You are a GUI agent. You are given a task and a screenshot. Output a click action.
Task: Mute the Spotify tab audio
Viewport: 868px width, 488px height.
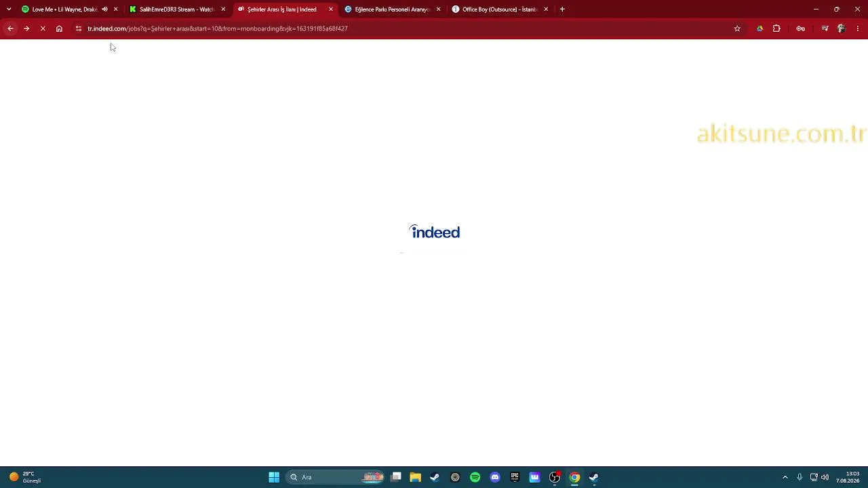104,9
